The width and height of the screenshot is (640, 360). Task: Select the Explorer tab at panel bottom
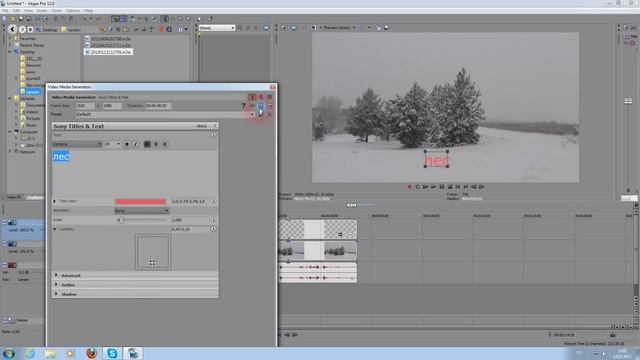coord(35,198)
